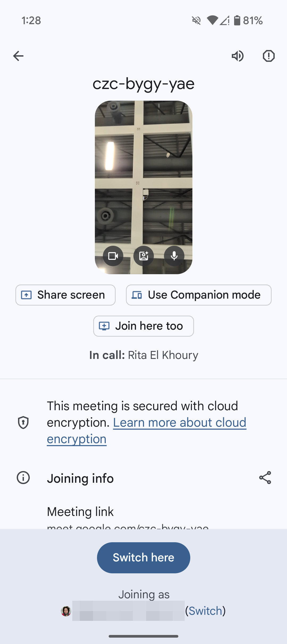The width and height of the screenshot is (287, 644).
Task: Tap the Joining info circle icon
Action: point(23,478)
